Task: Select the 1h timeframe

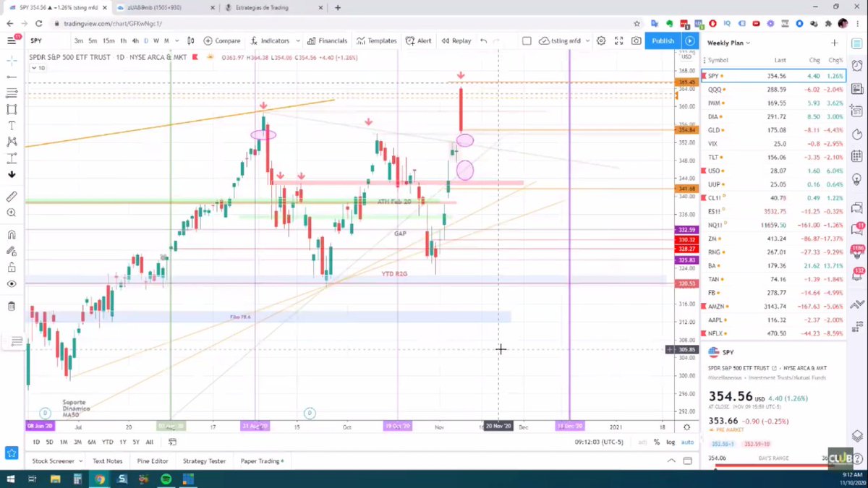Action: coord(124,41)
